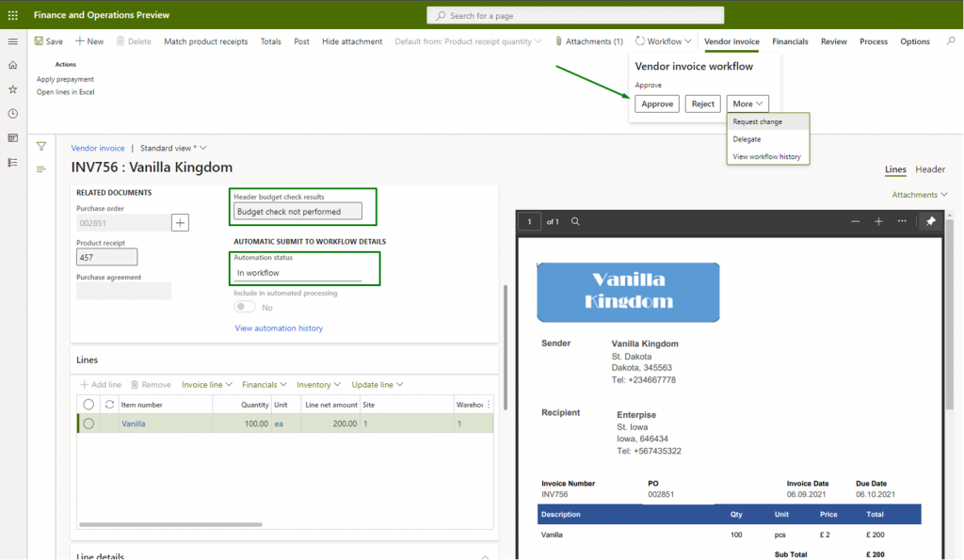Open grid column options ellipsis

(489, 405)
